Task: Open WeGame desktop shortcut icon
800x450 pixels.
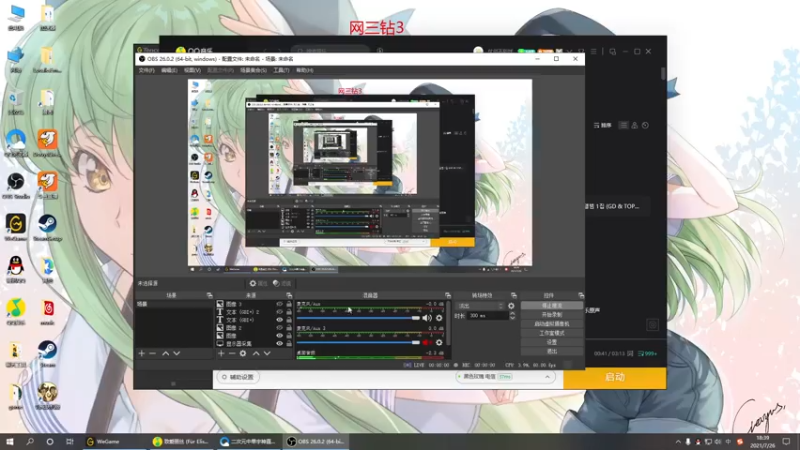Action: [x=16, y=228]
